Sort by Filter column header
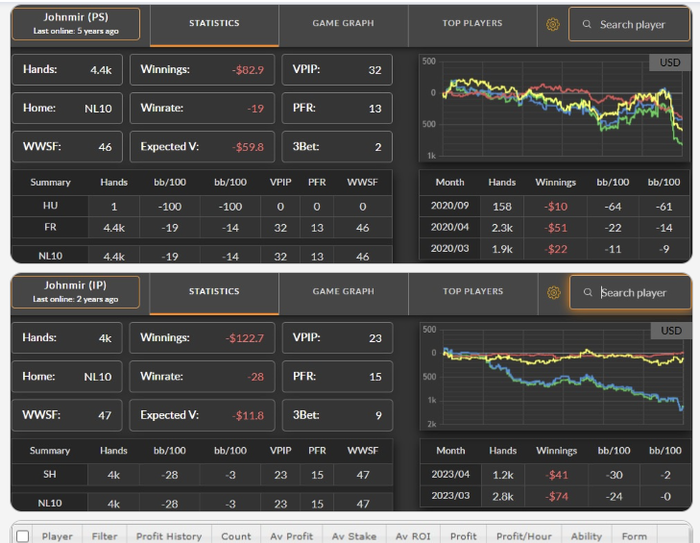Viewport: 700px width, 543px height. click(104, 536)
